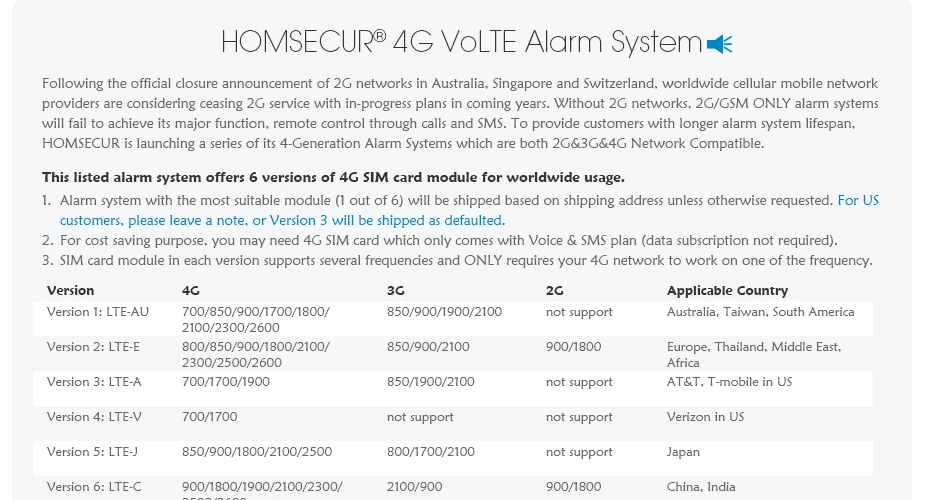Select the 2G column header

pyautogui.click(x=554, y=290)
